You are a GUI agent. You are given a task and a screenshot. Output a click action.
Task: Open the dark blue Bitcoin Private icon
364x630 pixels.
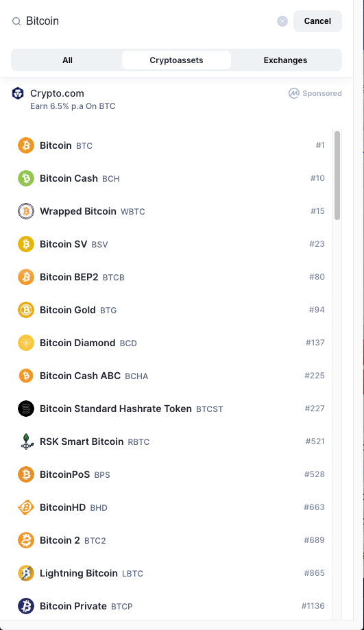point(26,606)
